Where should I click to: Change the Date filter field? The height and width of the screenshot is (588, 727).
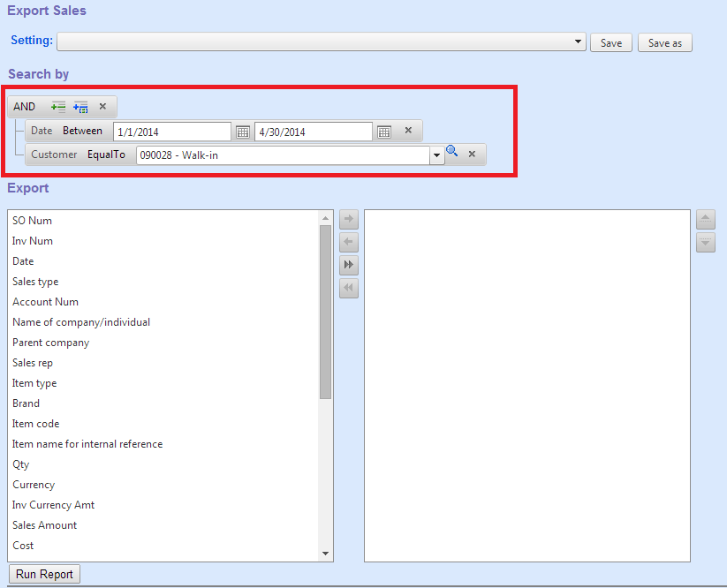point(42,131)
